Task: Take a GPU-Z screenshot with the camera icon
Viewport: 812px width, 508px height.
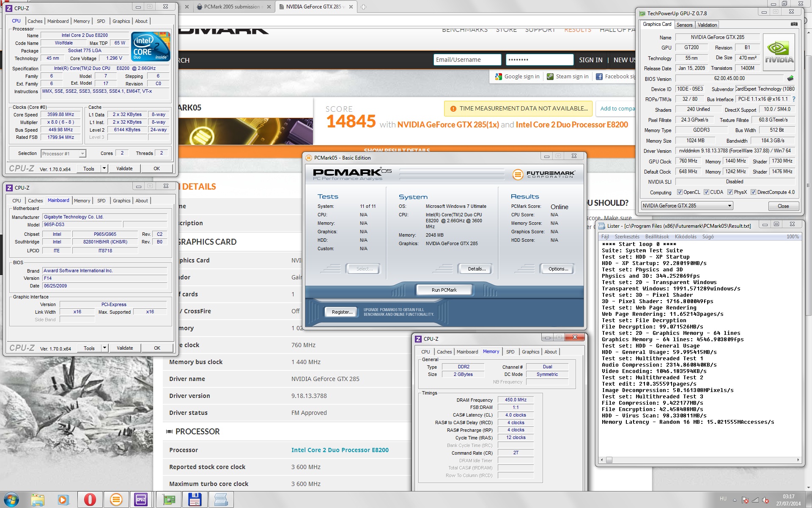Action: 794,24
